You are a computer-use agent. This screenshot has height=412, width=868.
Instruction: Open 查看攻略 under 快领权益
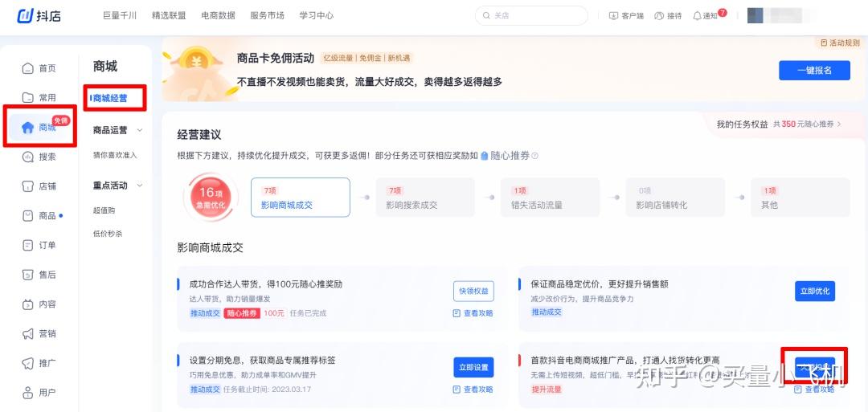(473, 313)
